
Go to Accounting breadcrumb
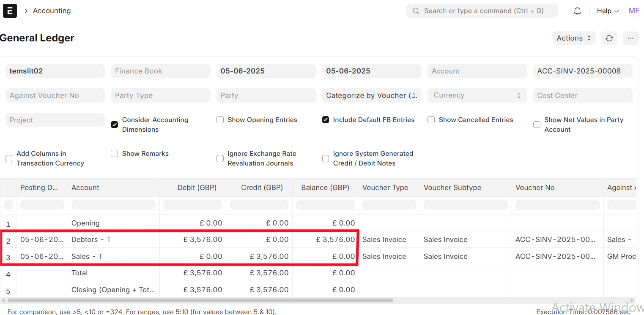click(52, 11)
